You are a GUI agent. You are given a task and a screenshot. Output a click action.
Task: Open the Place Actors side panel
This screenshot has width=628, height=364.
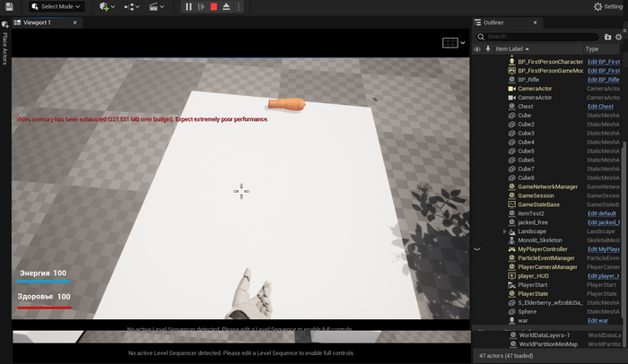(x=4, y=43)
